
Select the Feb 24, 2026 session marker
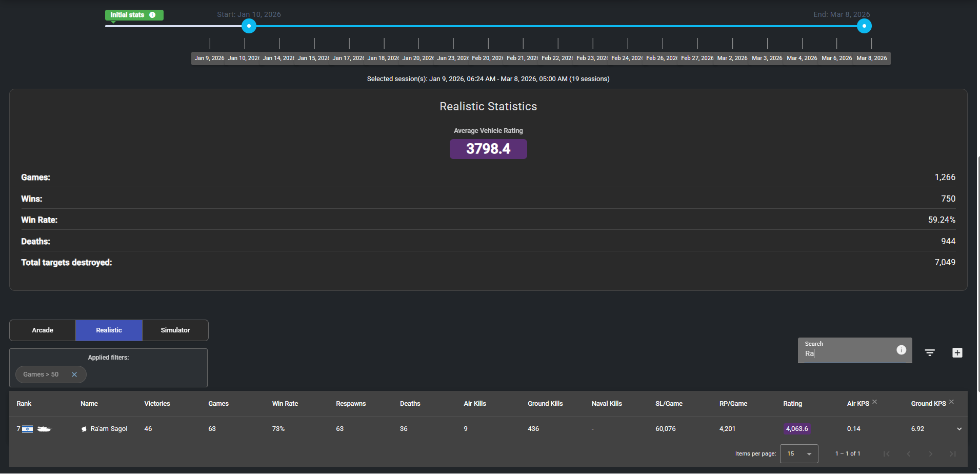point(627,58)
